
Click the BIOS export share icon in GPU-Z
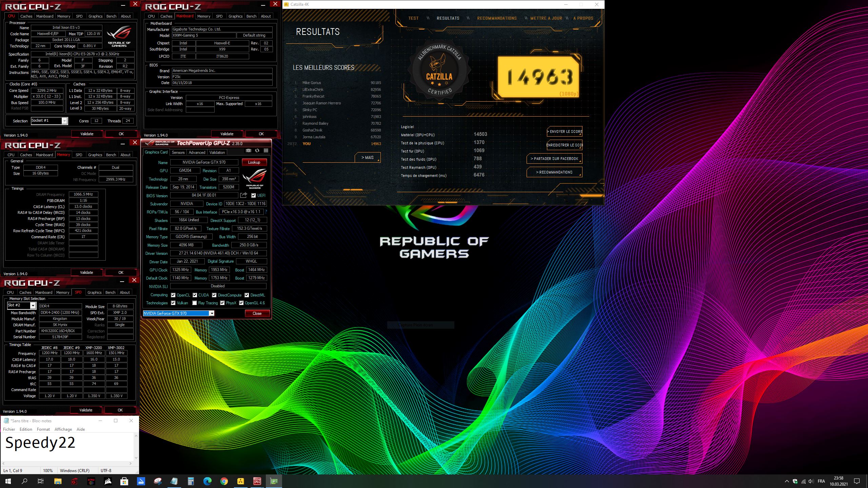[x=243, y=195]
